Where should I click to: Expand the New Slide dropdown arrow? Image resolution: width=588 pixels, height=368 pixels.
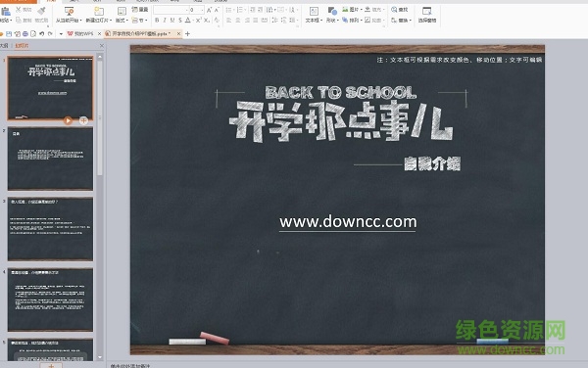tap(111, 21)
